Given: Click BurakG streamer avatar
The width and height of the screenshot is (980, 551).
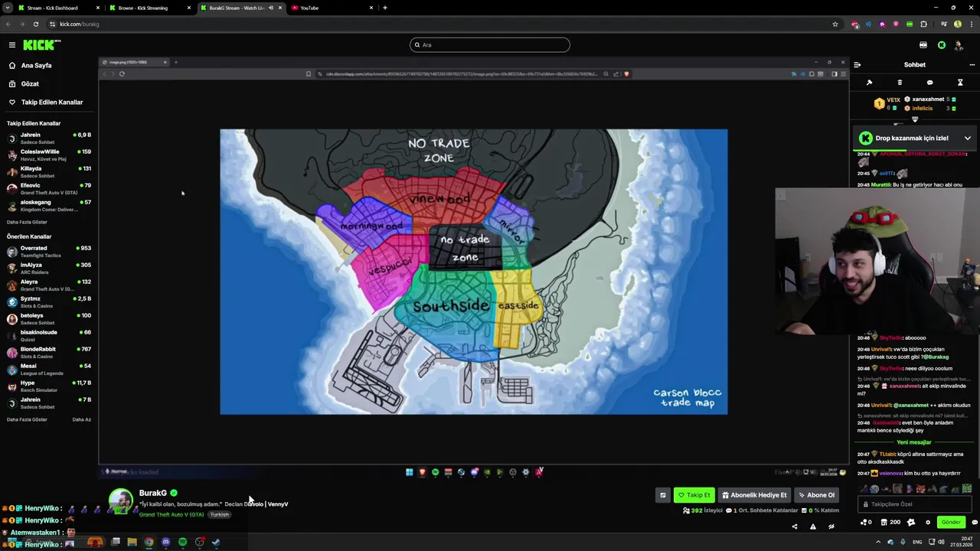Looking at the screenshot, I should coord(120,501).
